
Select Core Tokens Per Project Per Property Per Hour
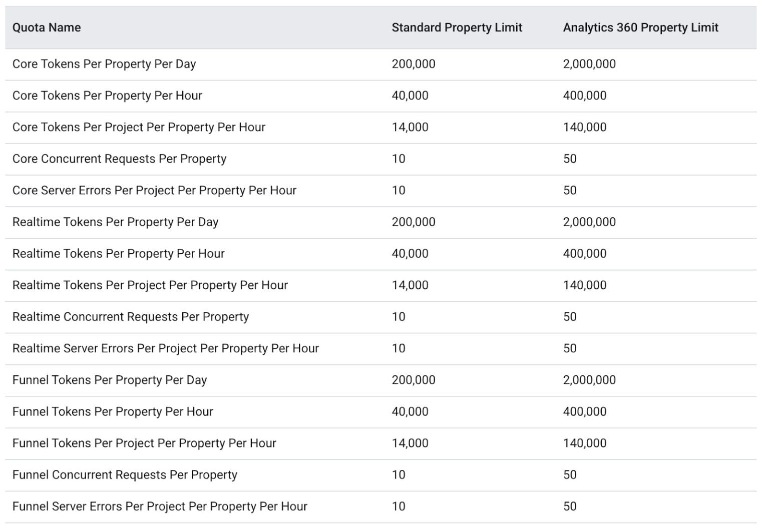coord(139,127)
